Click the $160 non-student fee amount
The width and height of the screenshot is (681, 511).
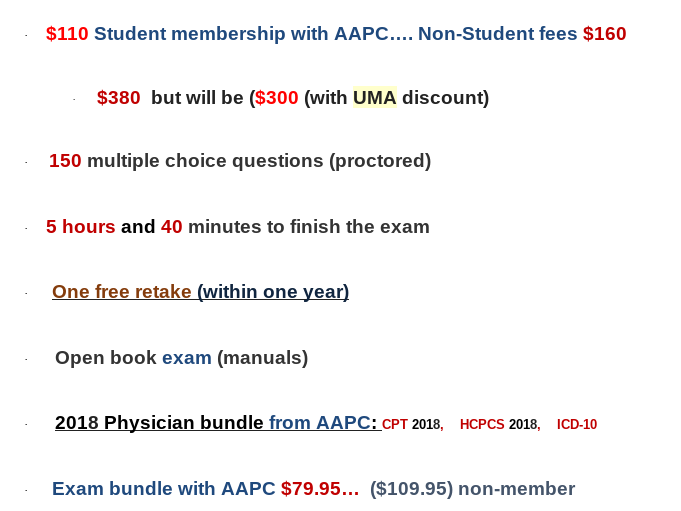(605, 34)
